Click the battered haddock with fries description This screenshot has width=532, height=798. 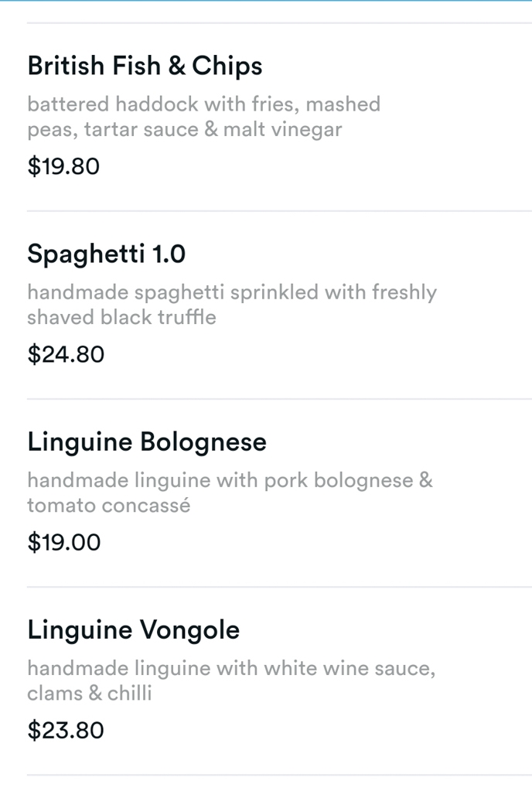[x=203, y=117]
